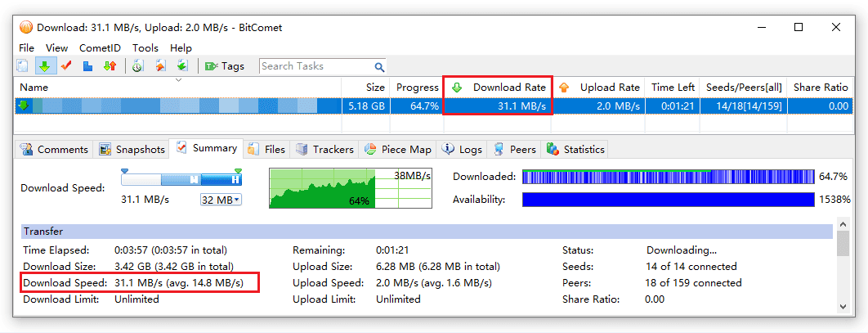
Task: Click the red checkmark Completed filter icon
Action: (66, 66)
